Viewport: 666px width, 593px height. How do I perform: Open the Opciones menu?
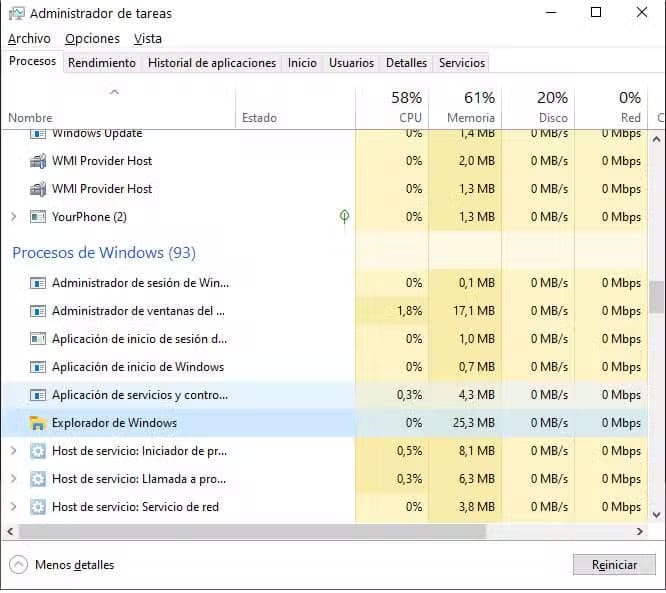(92, 39)
